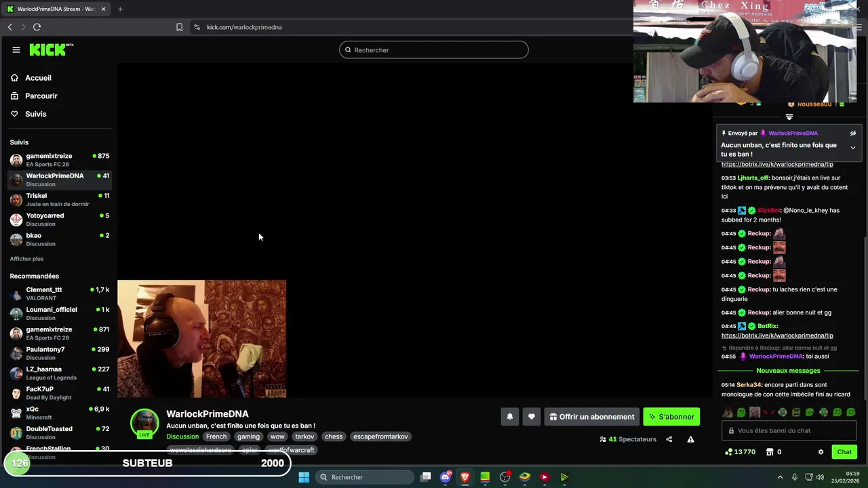Open a new browser tab

pos(120,9)
